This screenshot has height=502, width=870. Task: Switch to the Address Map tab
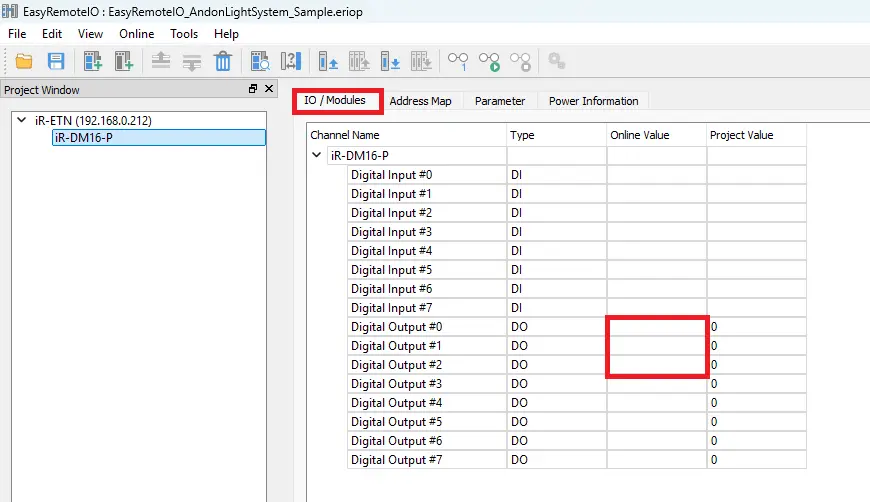pos(420,101)
